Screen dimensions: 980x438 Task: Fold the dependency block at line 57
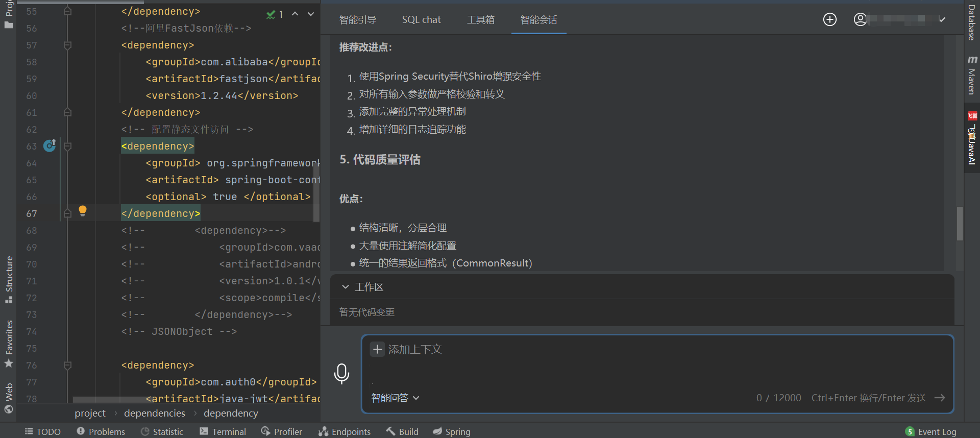pyautogui.click(x=67, y=45)
